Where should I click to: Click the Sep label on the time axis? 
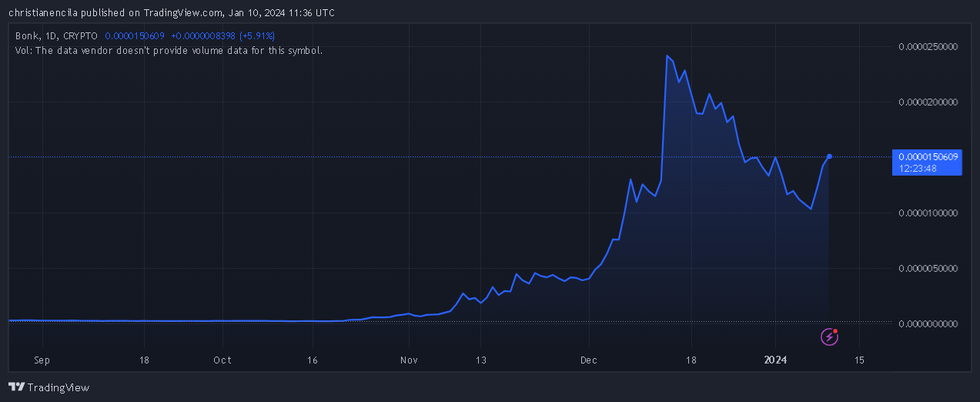pyautogui.click(x=42, y=360)
